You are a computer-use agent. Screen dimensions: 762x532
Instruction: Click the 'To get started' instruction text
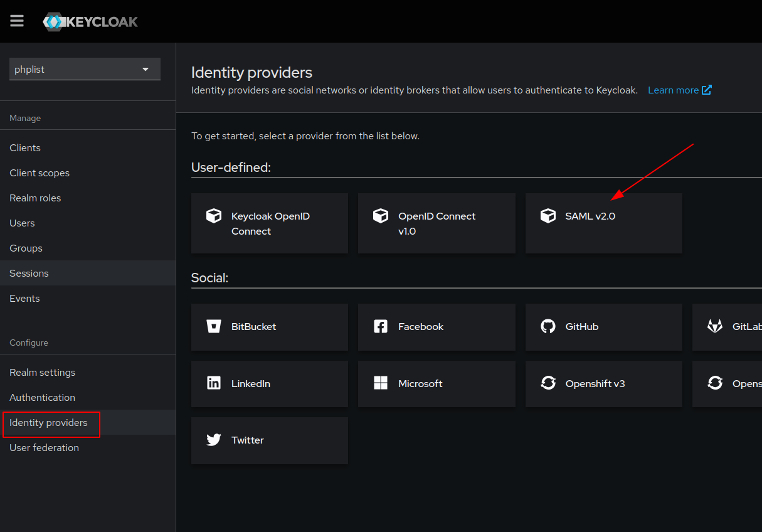(305, 136)
